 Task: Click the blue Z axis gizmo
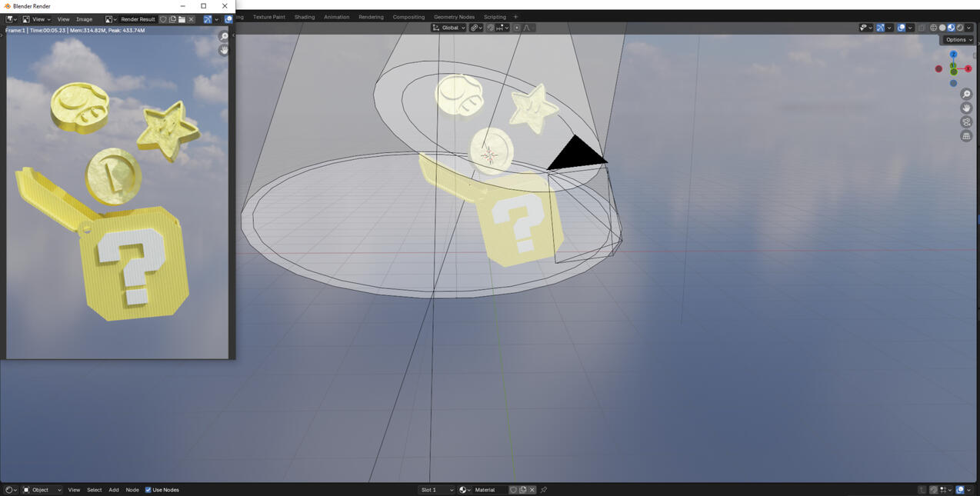(953, 55)
